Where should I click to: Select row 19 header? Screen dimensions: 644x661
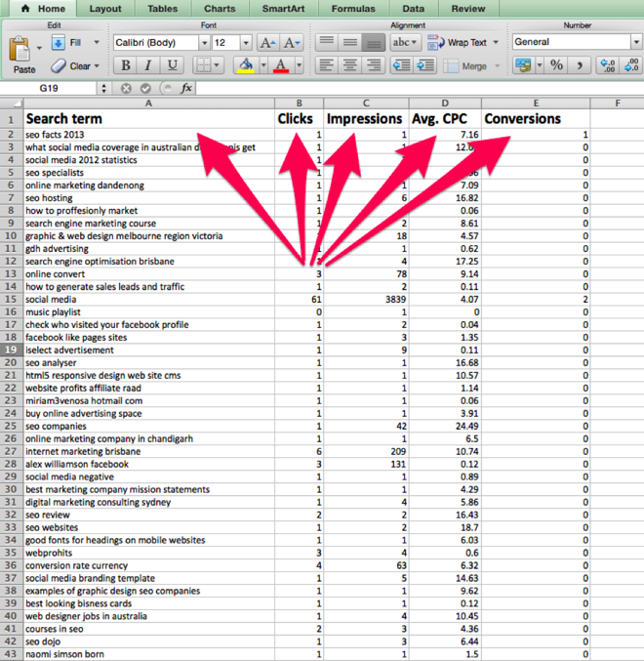tap(11, 350)
